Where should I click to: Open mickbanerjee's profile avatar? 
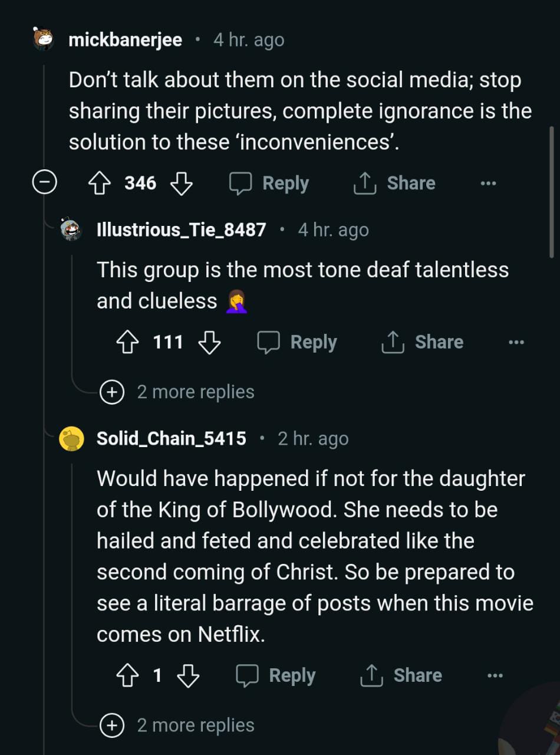(44, 40)
